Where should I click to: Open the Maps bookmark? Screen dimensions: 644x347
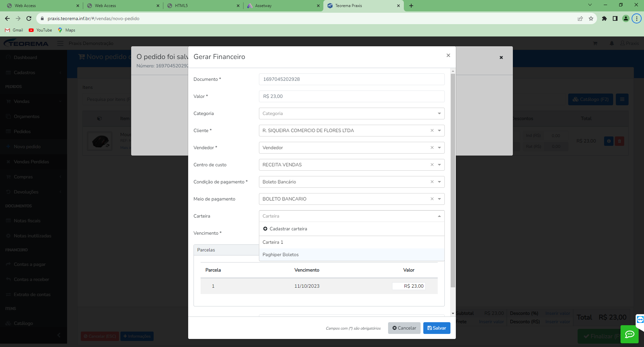(x=66, y=30)
